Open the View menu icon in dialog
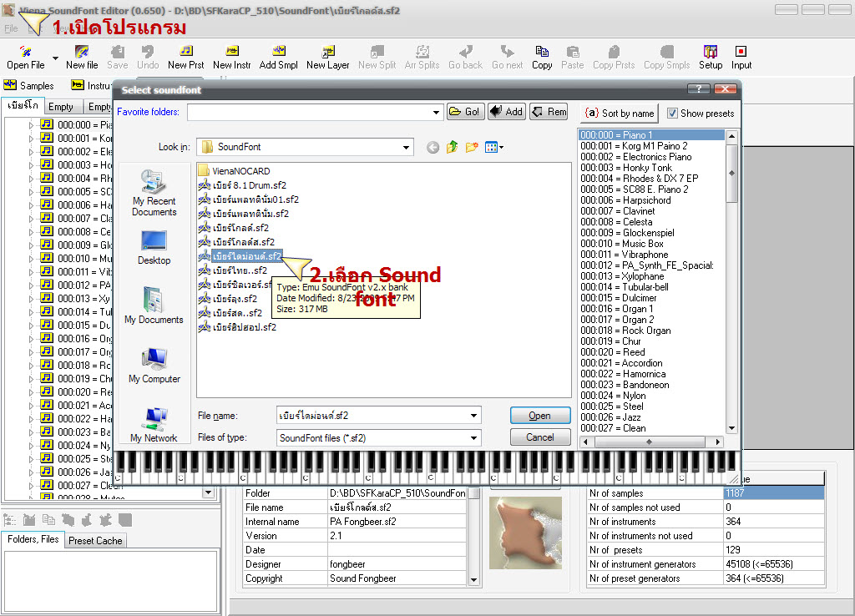Image resolution: width=855 pixels, height=616 pixels. pyautogui.click(x=494, y=147)
